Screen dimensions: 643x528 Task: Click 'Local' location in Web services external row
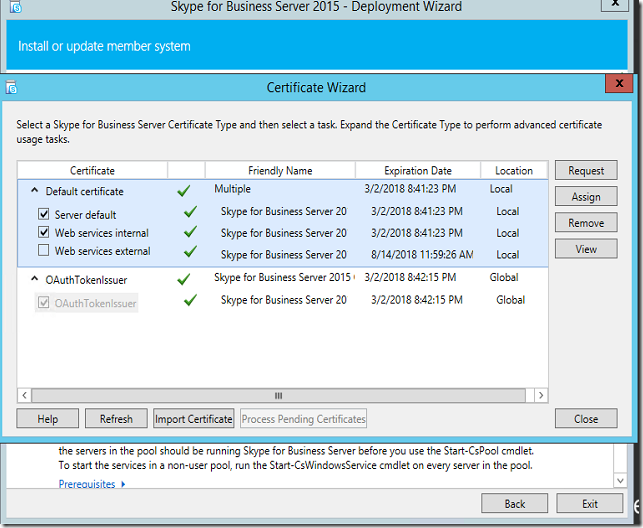[x=508, y=255]
